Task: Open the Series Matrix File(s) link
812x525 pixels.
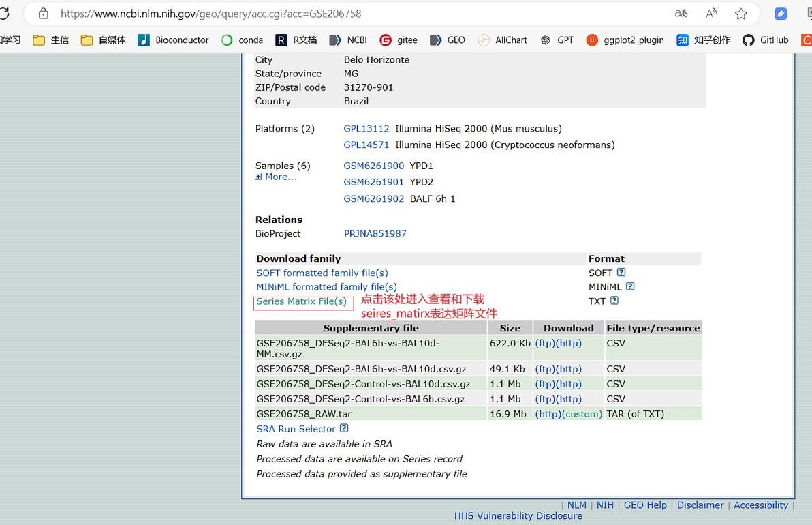Action: pyautogui.click(x=301, y=301)
